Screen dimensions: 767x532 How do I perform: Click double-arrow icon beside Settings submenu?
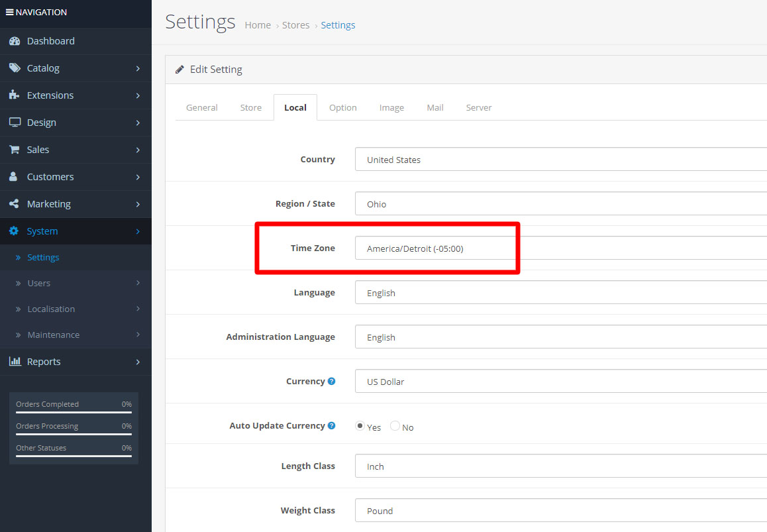click(x=18, y=258)
